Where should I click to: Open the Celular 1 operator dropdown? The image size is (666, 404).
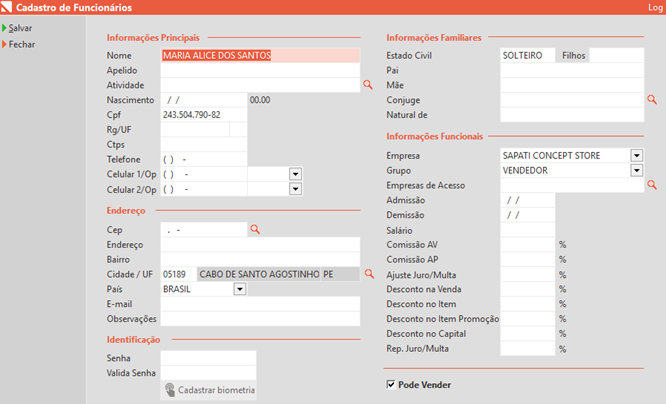click(296, 174)
